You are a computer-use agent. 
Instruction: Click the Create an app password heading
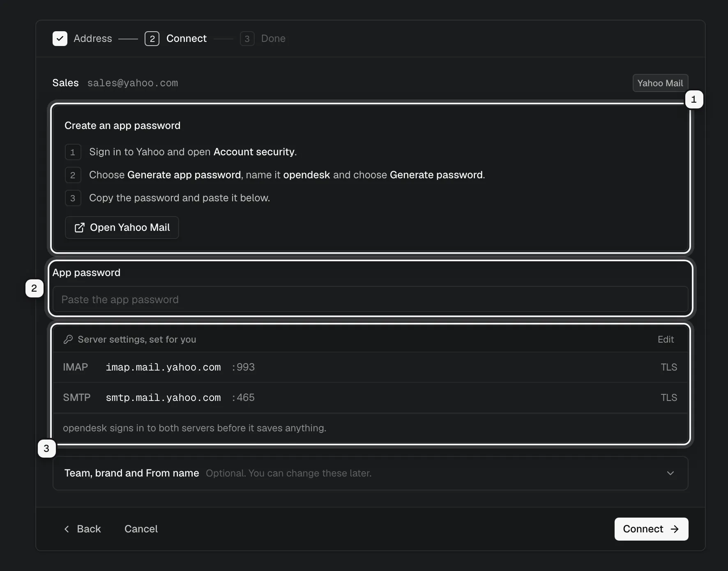click(x=122, y=126)
